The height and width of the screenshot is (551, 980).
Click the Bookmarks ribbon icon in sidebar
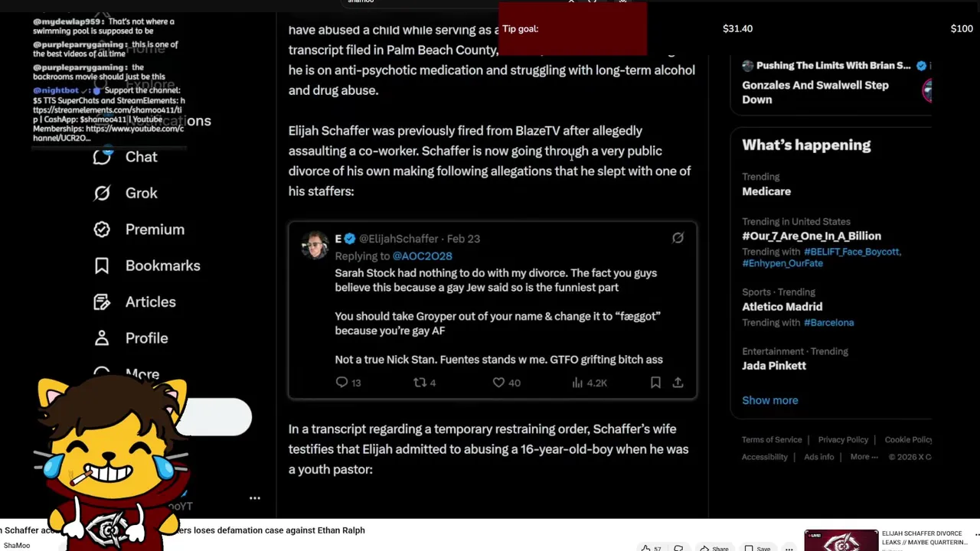tap(102, 266)
